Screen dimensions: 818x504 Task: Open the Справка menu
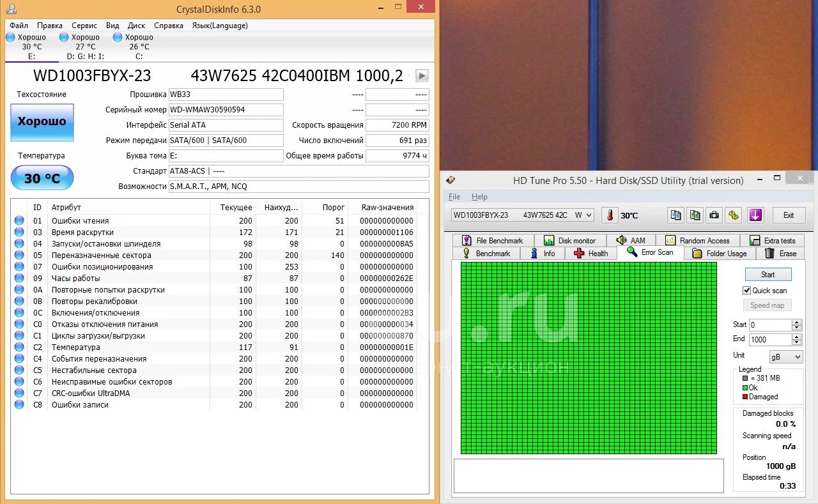pos(169,26)
